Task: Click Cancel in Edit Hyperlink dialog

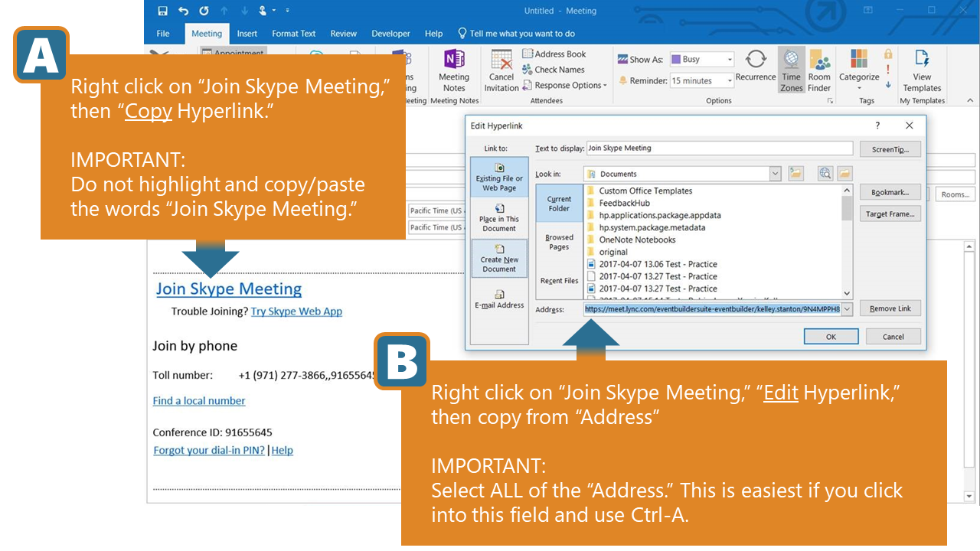Action: tap(893, 337)
